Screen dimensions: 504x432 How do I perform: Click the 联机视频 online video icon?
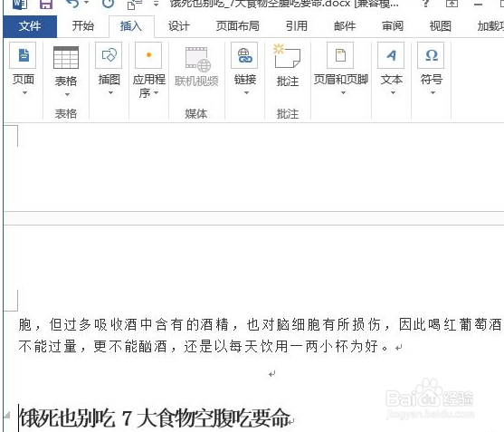(x=196, y=60)
